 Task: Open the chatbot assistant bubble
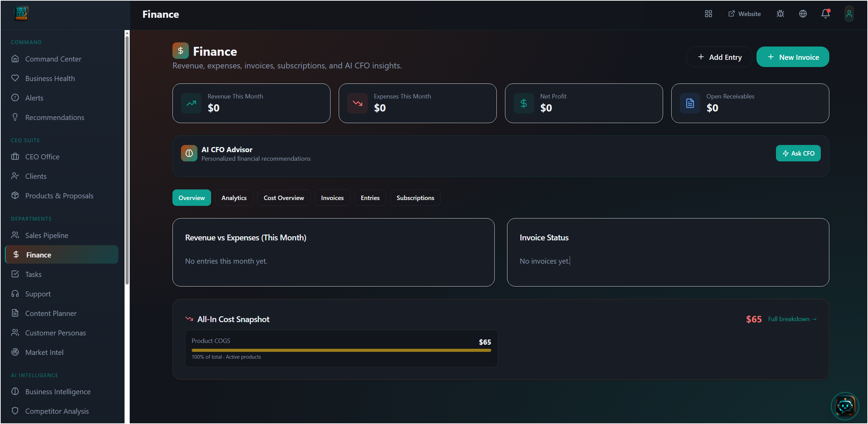pyautogui.click(x=845, y=406)
